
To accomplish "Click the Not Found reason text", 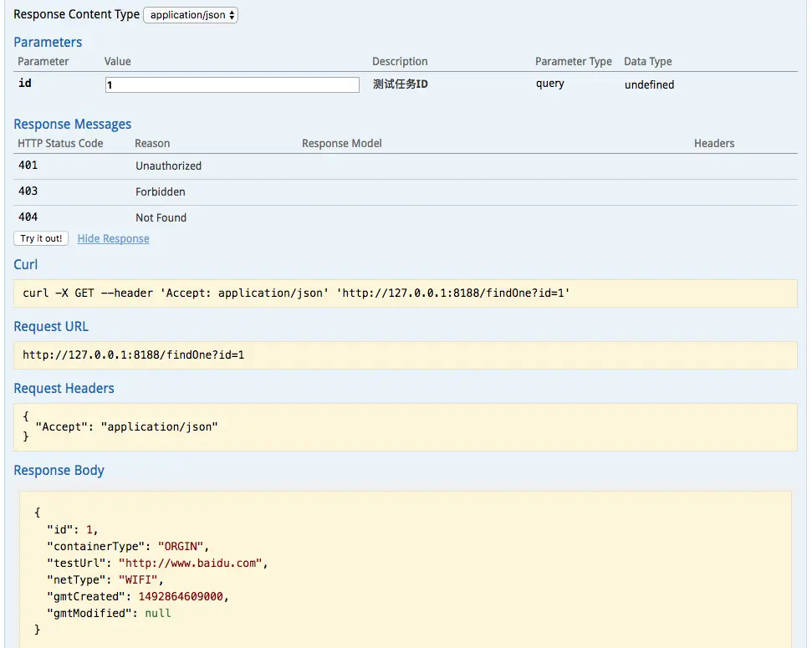I will pyautogui.click(x=161, y=217).
